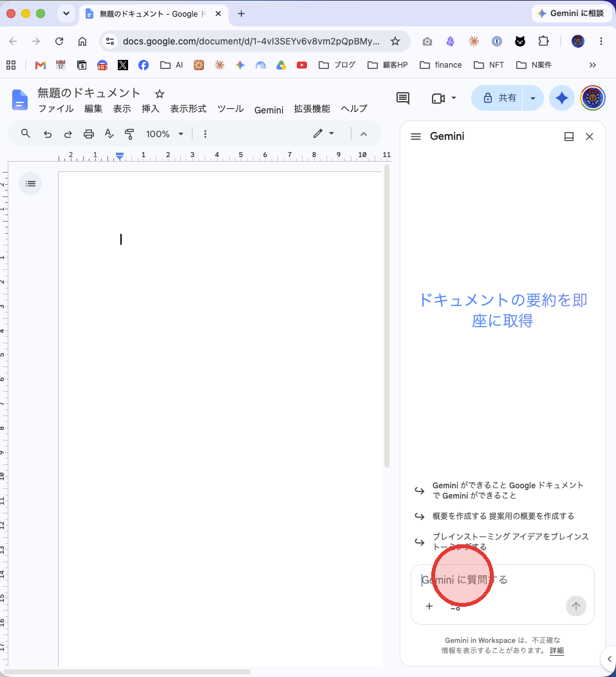Open the ブログ bookmarks folder
The width and height of the screenshot is (616, 677).
click(x=337, y=65)
